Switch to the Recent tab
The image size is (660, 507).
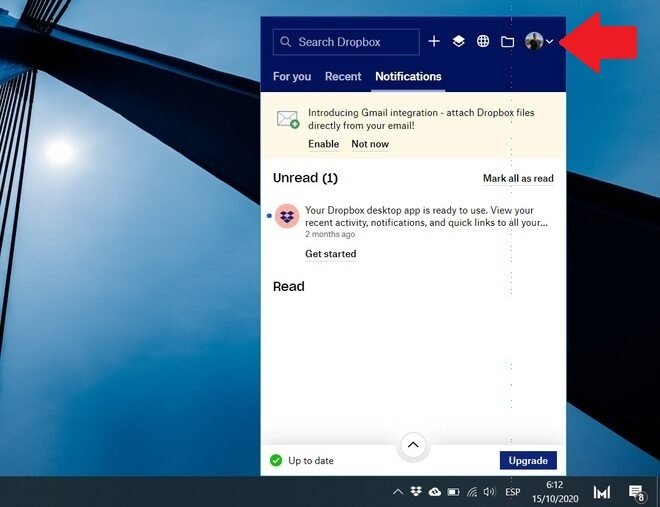(x=343, y=77)
